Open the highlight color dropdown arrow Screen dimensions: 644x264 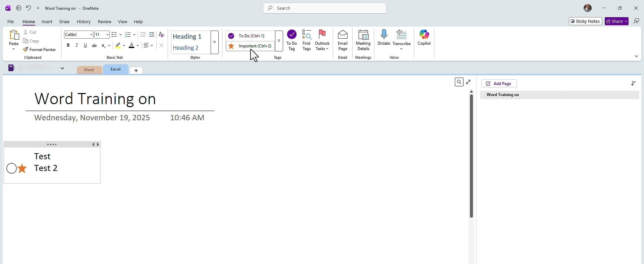pos(124,45)
